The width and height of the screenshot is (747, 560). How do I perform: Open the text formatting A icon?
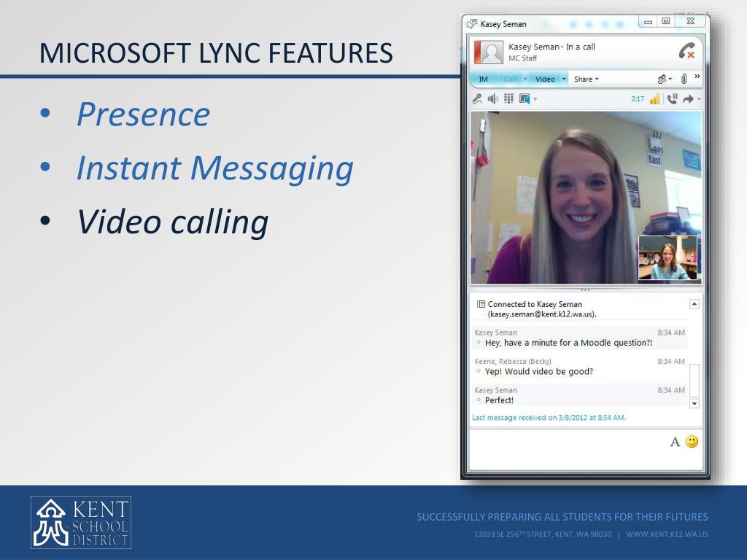point(675,442)
